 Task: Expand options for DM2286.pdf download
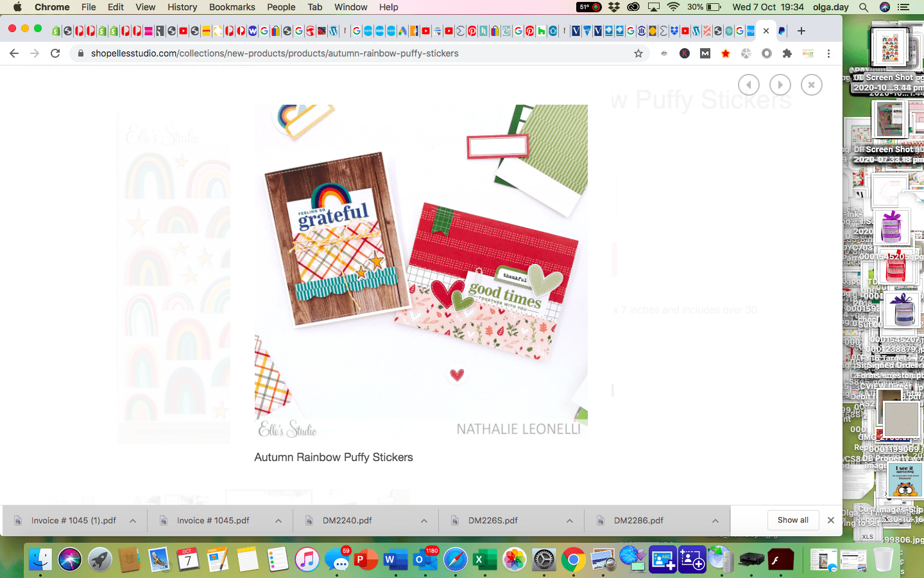tap(715, 521)
